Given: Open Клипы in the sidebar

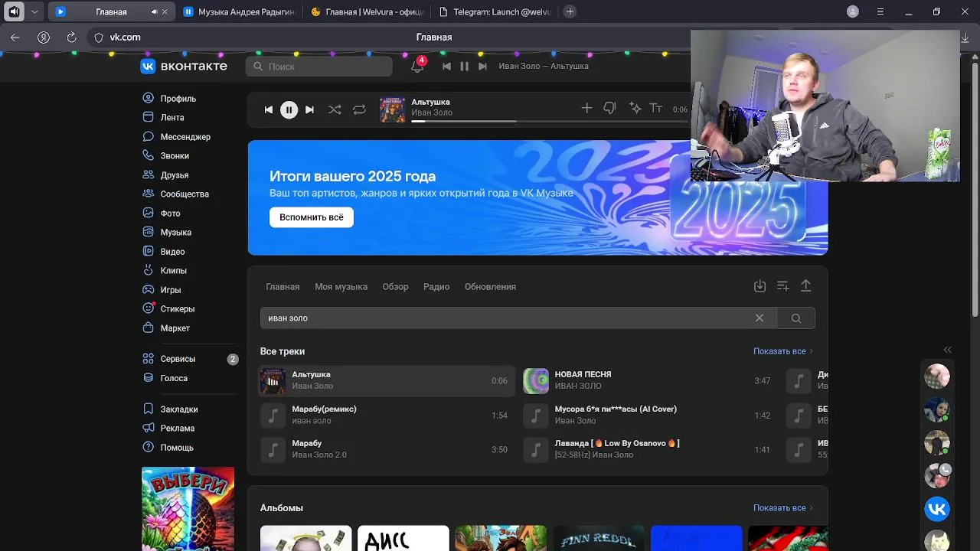Looking at the screenshot, I should point(165,271).
